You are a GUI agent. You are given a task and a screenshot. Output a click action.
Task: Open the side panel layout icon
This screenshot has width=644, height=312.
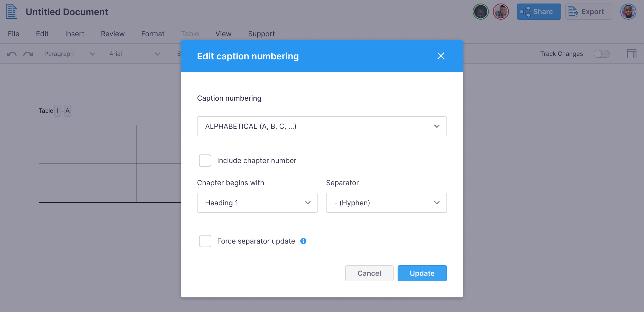[632, 54]
